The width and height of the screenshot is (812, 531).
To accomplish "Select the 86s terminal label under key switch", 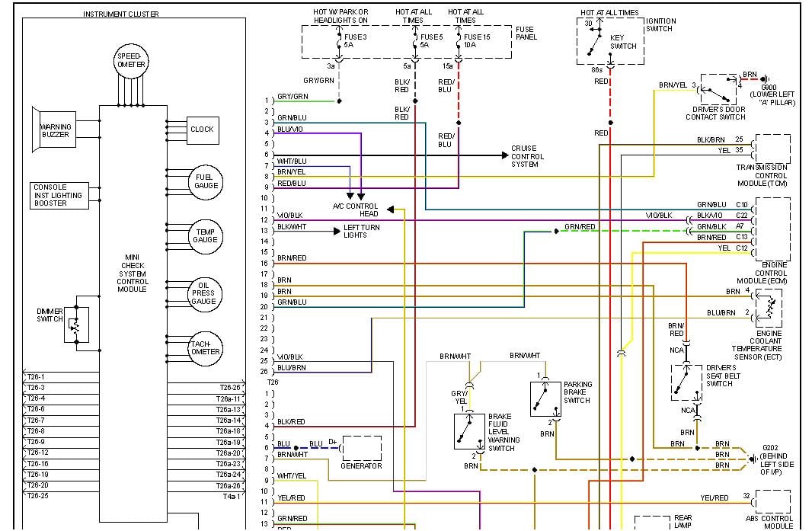I will [596, 69].
